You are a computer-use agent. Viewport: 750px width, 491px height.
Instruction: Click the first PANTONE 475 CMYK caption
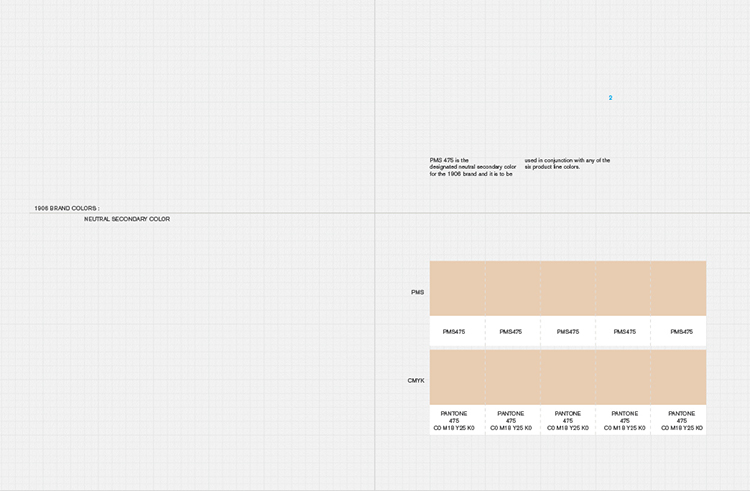(x=454, y=420)
